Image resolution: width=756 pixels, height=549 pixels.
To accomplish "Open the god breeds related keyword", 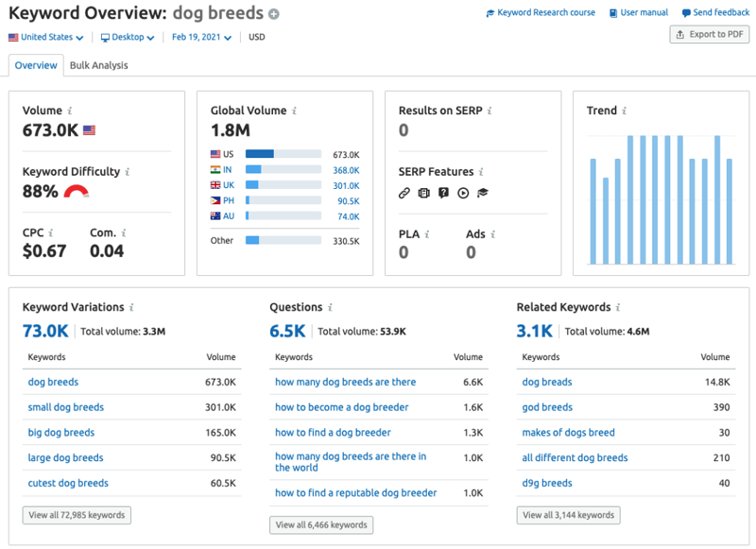I will click(547, 407).
